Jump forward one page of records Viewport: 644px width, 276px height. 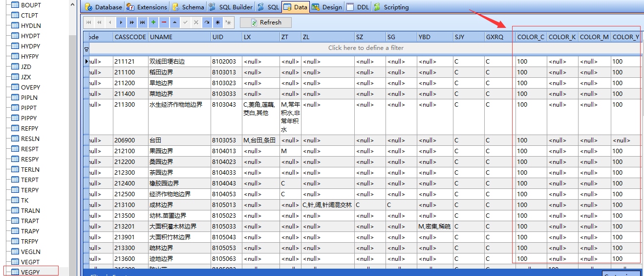pos(131,23)
